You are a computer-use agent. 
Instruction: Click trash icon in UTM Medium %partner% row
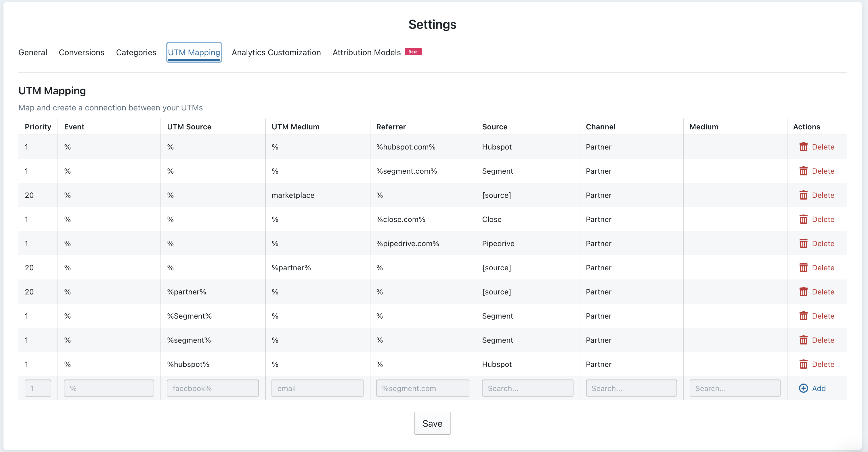[x=803, y=268]
